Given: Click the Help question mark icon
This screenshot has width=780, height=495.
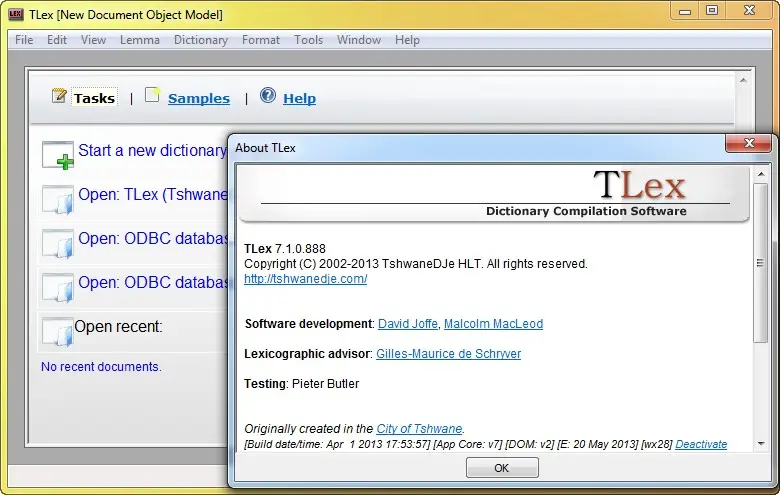Looking at the screenshot, I should coord(268,95).
